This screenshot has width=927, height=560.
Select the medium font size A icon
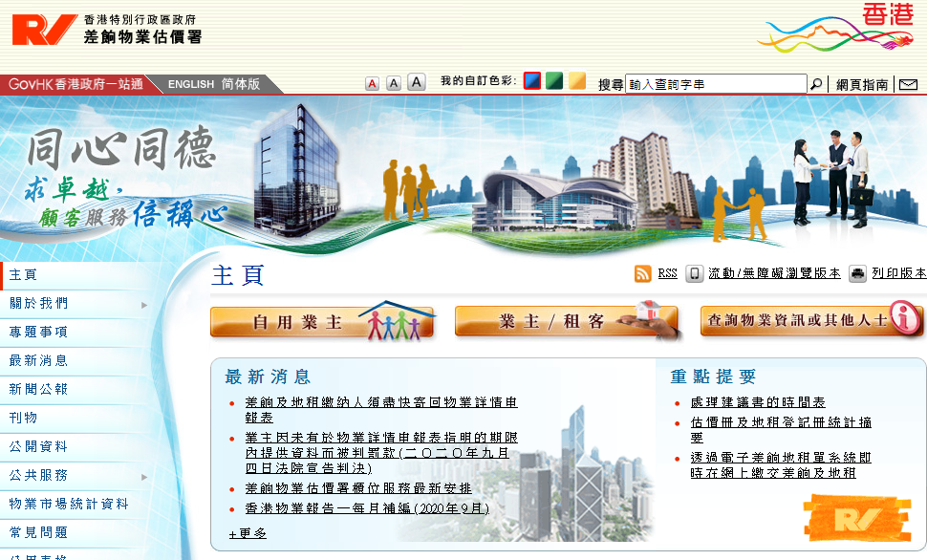pos(393,84)
